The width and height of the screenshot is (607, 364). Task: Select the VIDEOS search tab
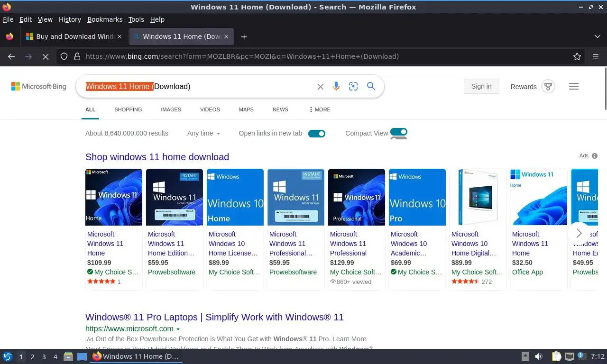coord(210,109)
